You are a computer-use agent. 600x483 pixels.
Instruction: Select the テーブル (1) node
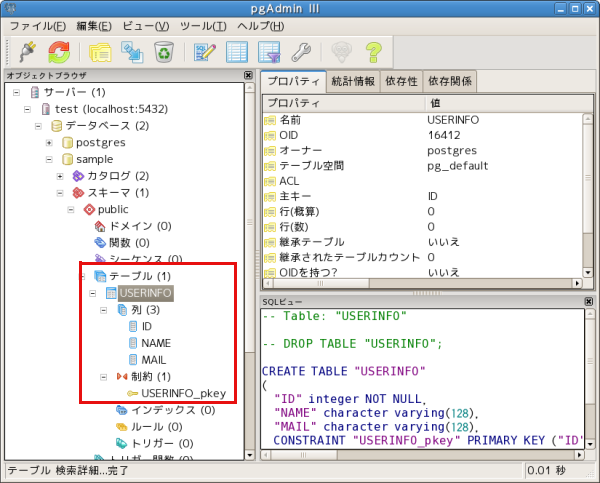[x=140, y=276]
